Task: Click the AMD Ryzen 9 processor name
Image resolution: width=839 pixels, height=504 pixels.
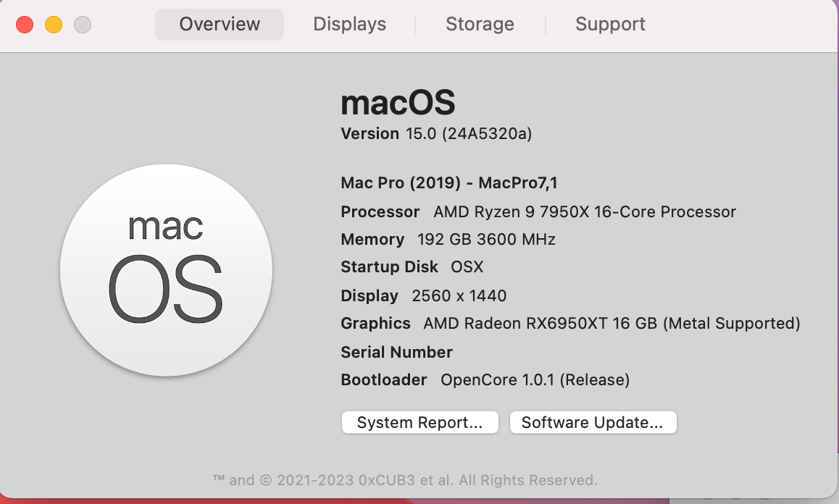Action: (585, 212)
